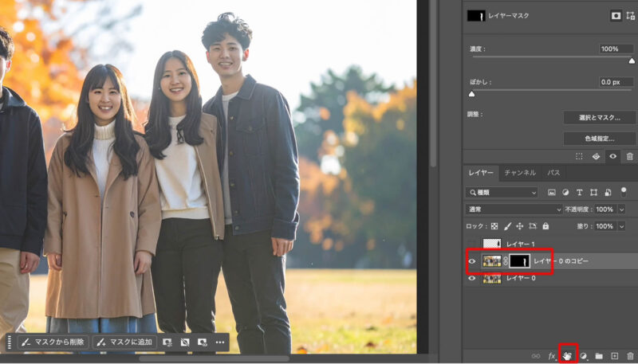Filter layers by smart object icon
This screenshot has width=638, height=364.
coord(608,193)
